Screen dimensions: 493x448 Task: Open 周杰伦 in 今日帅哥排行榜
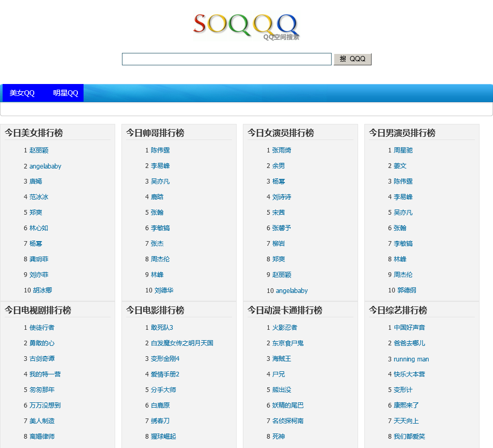click(160, 259)
